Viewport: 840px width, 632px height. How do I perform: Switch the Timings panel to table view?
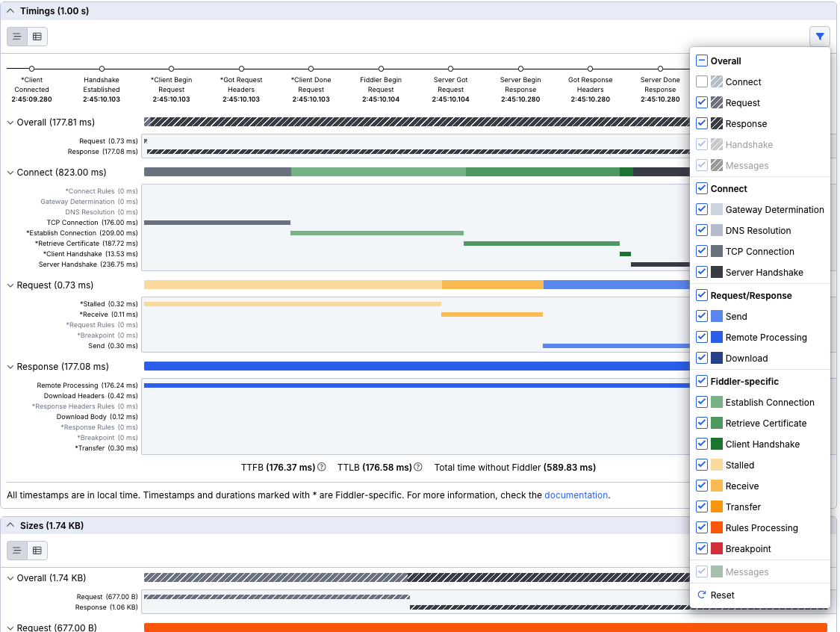click(x=37, y=36)
